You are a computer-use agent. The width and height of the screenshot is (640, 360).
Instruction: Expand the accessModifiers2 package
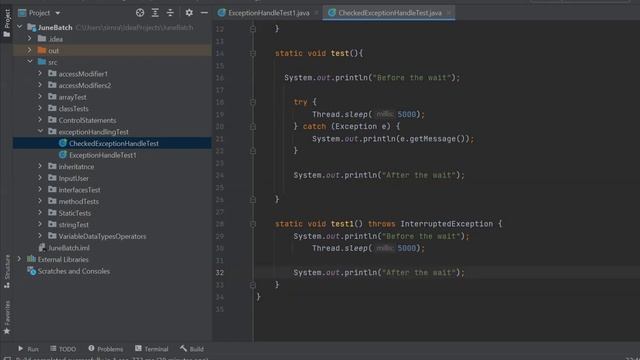tap(40, 85)
